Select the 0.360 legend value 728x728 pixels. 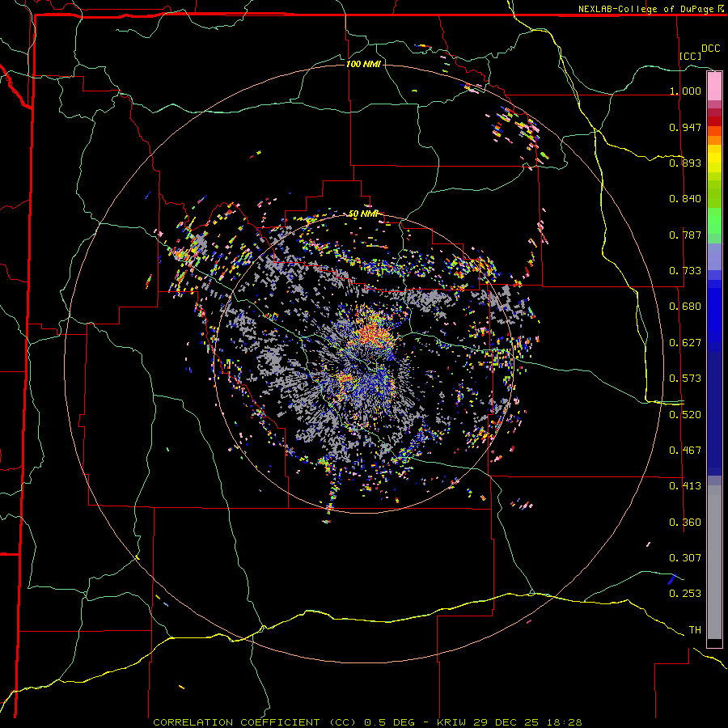(x=685, y=523)
